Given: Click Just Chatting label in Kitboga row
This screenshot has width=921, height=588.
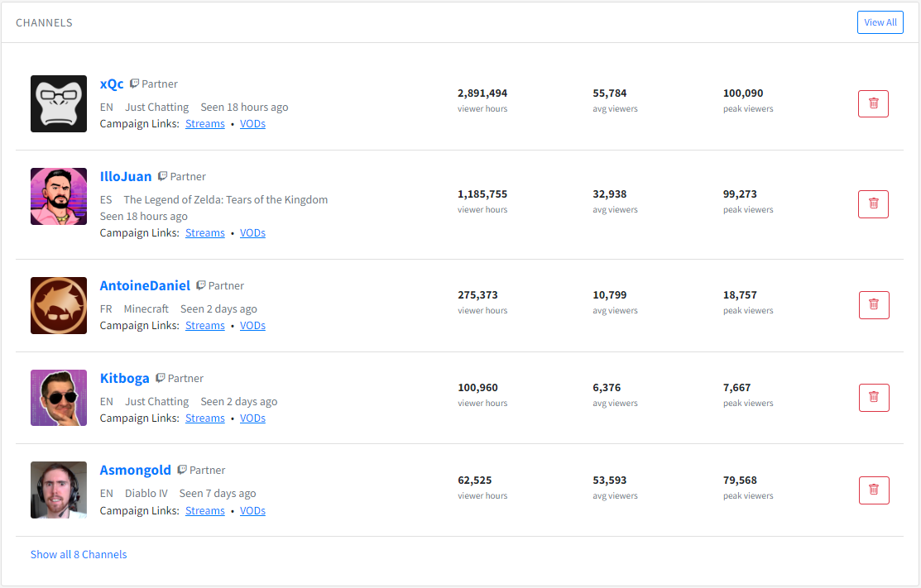Looking at the screenshot, I should pos(157,402).
